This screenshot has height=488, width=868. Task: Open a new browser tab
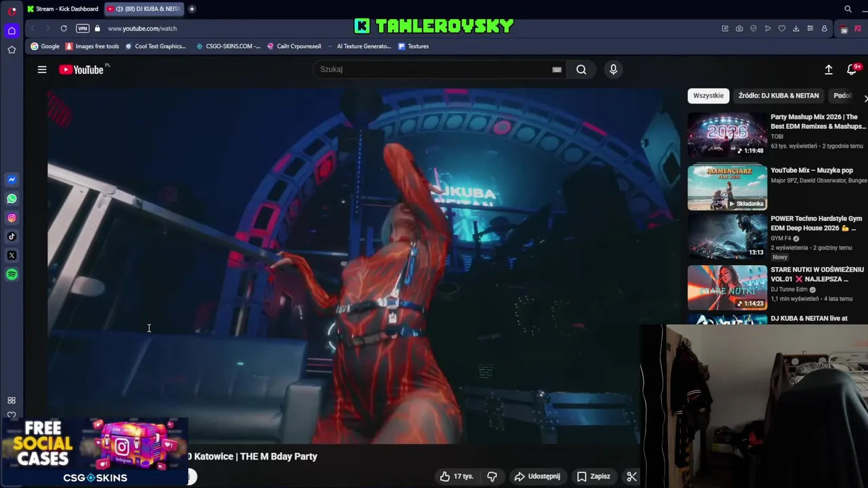(x=192, y=9)
